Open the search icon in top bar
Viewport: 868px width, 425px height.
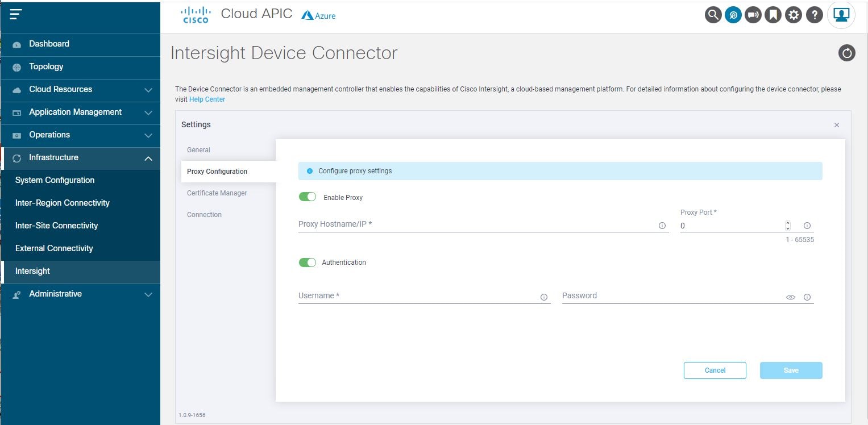click(x=713, y=15)
